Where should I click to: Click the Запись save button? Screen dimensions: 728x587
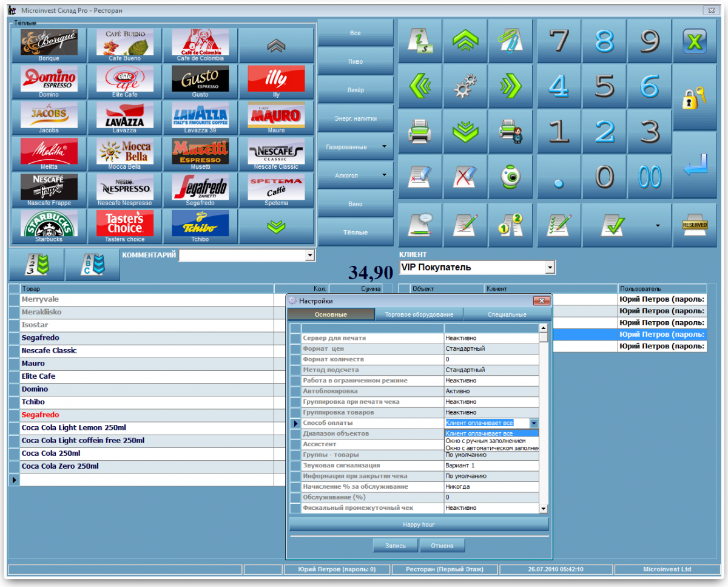point(395,546)
